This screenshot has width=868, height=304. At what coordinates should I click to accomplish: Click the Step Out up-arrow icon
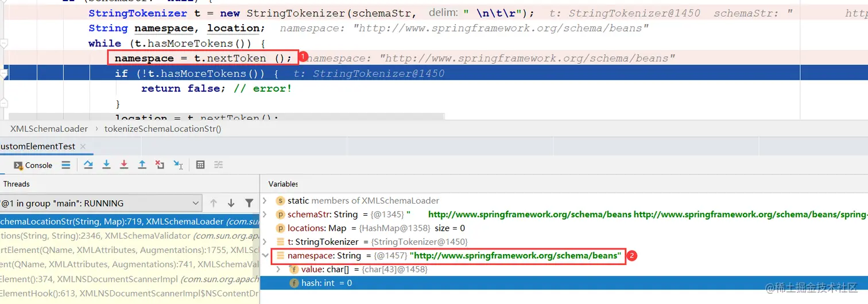pos(142,165)
